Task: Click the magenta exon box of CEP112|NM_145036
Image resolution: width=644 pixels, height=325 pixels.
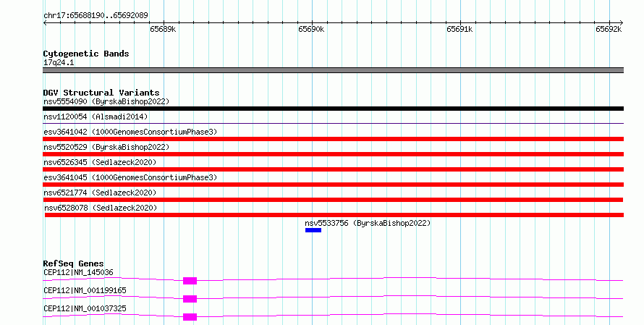Action: (190, 281)
